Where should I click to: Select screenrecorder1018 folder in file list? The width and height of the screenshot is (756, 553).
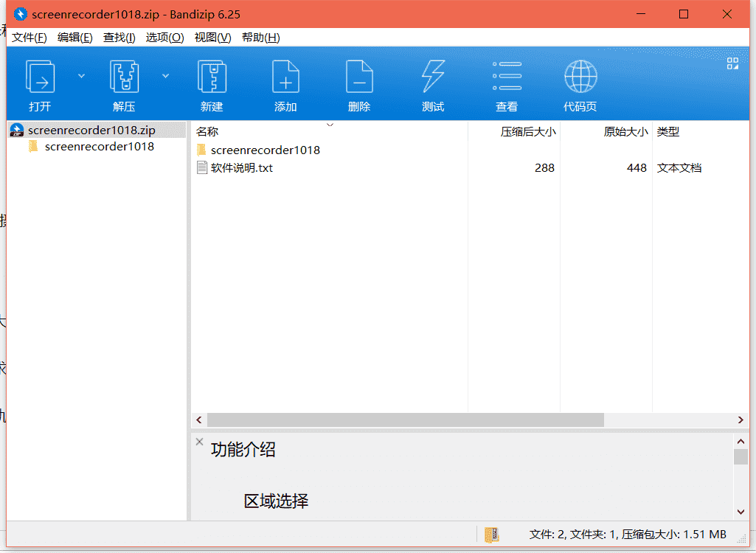266,150
